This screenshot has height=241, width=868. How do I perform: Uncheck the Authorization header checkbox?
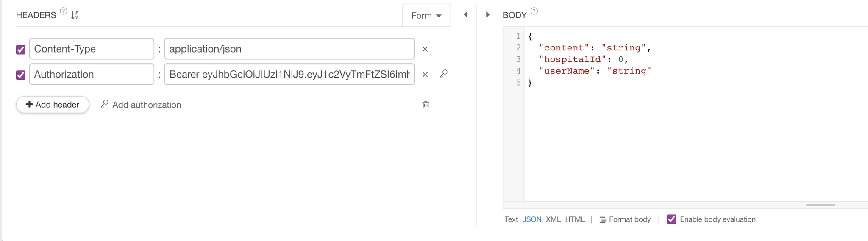pyautogui.click(x=21, y=75)
